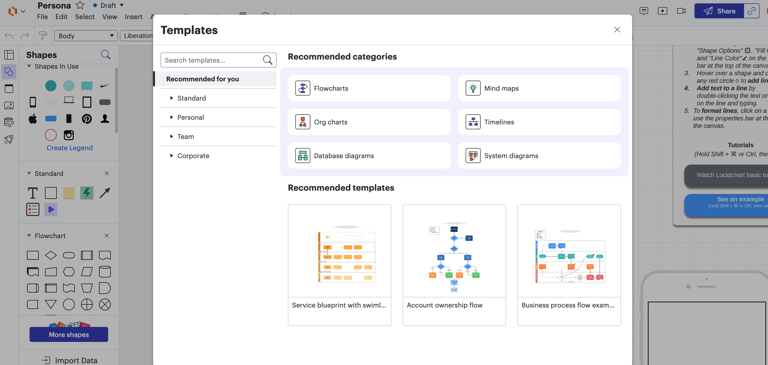Collapse the Shapes In Use section

tap(29, 66)
